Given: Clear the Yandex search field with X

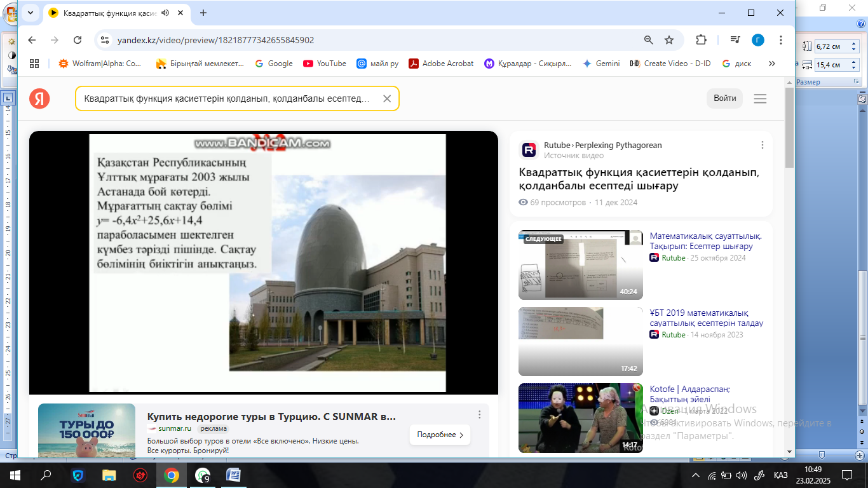Looking at the screenshot, I should (x=386, y=98).
